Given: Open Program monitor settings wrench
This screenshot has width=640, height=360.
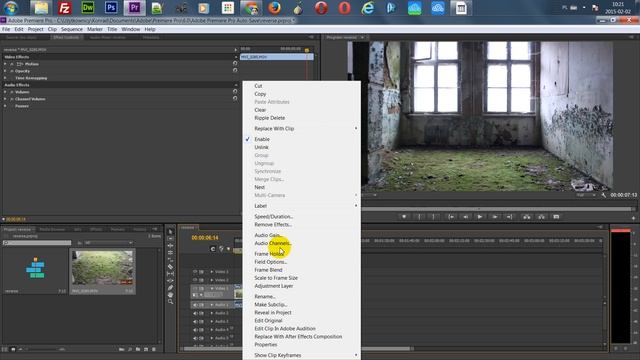Looking at the screenshot, I should pos(604,195).
